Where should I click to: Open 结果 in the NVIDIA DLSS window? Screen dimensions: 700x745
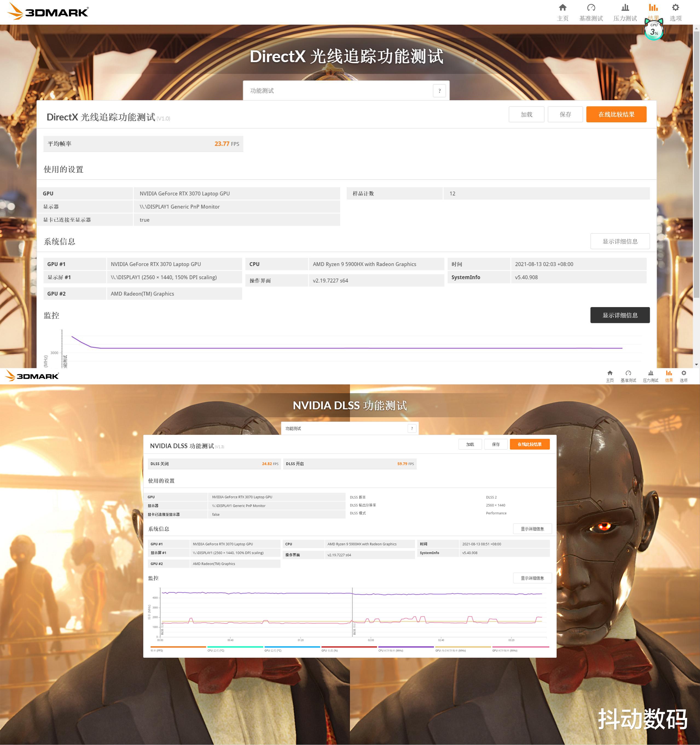point(669,376)
